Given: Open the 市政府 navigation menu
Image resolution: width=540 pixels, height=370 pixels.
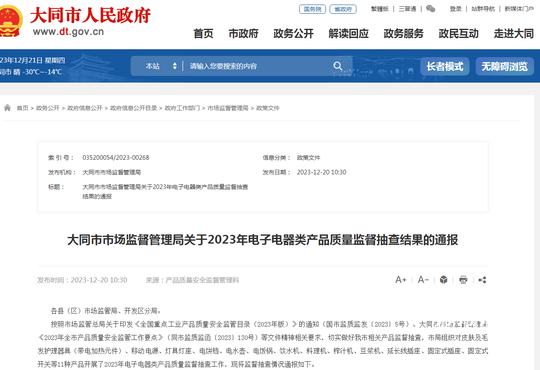Looking at the screenshot, I should point(243,33).
